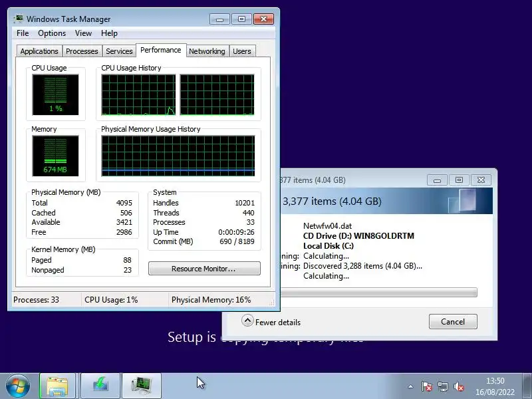Open Windows Explorer from the taskbar
This screenshot has height=399, width=532.
point(57,386)
